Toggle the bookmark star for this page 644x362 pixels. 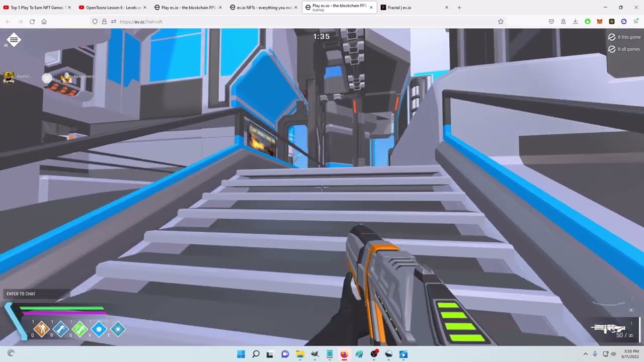point(500,22)
